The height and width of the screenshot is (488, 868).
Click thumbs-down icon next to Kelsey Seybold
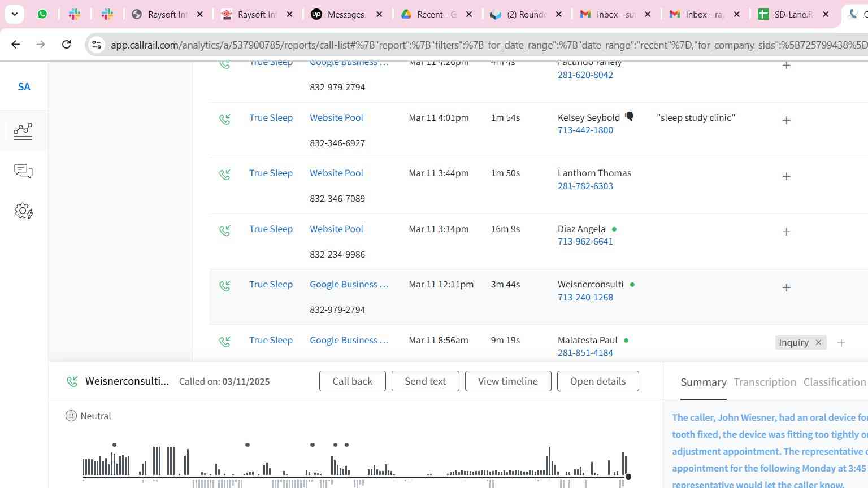click(x=630, y=117)
